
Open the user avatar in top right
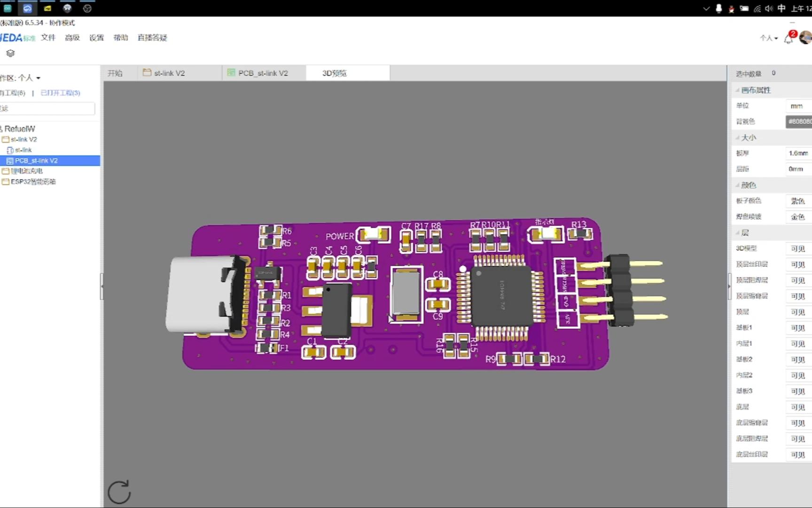(x=806, y=38)
